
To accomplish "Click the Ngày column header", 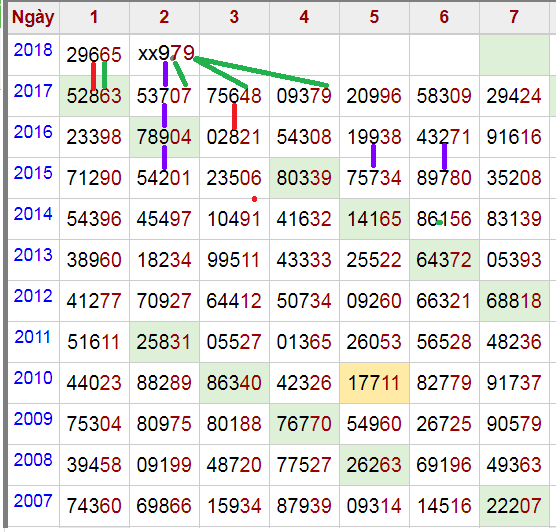I will coord(33,17).
